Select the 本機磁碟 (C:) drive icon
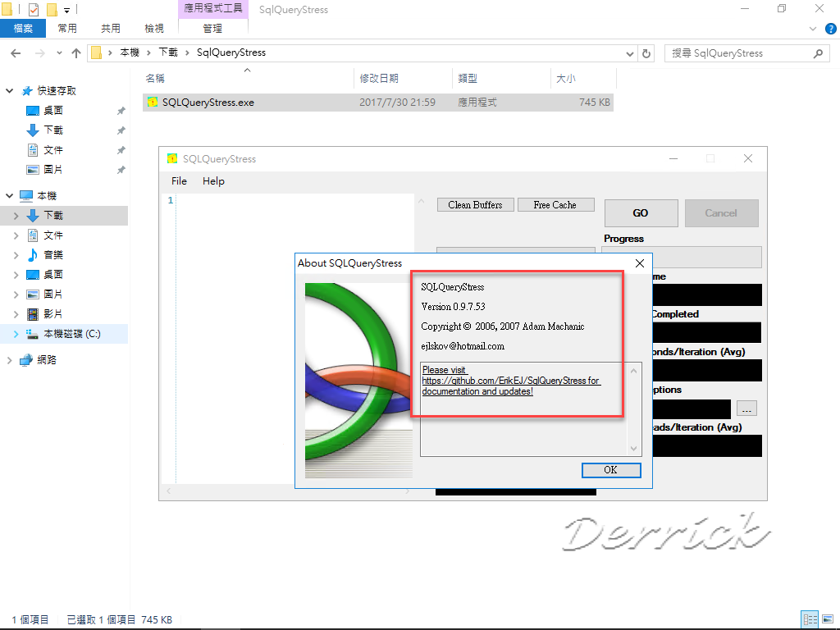 tap(32, 334)
